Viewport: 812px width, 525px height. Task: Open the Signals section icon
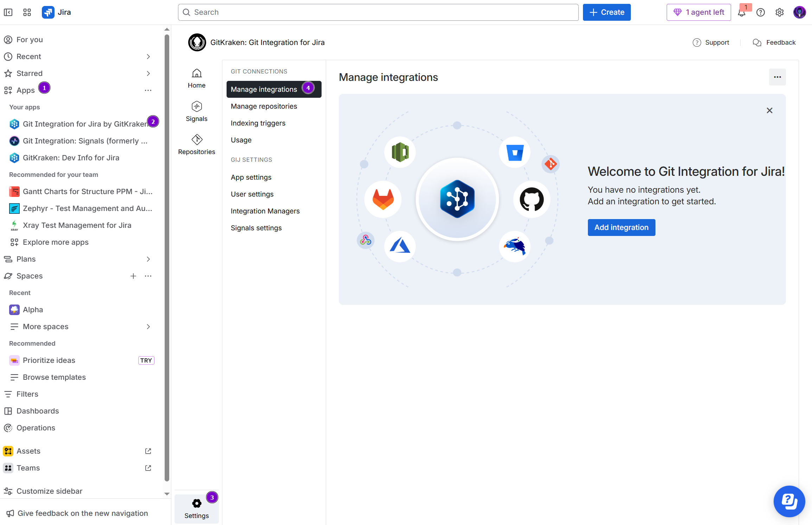coord(197,107)
